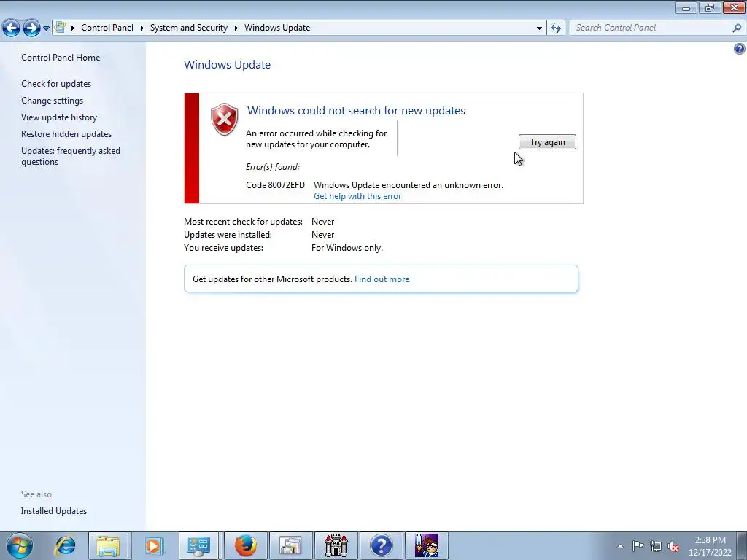Click the network tray icon

[x=656, y=546]
